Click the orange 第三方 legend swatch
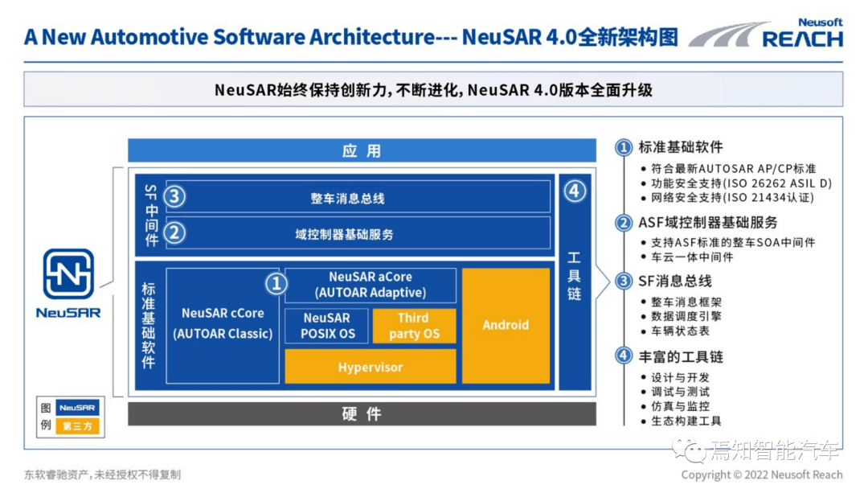This screenshot has height=489, width=868. tap(80, 426)
